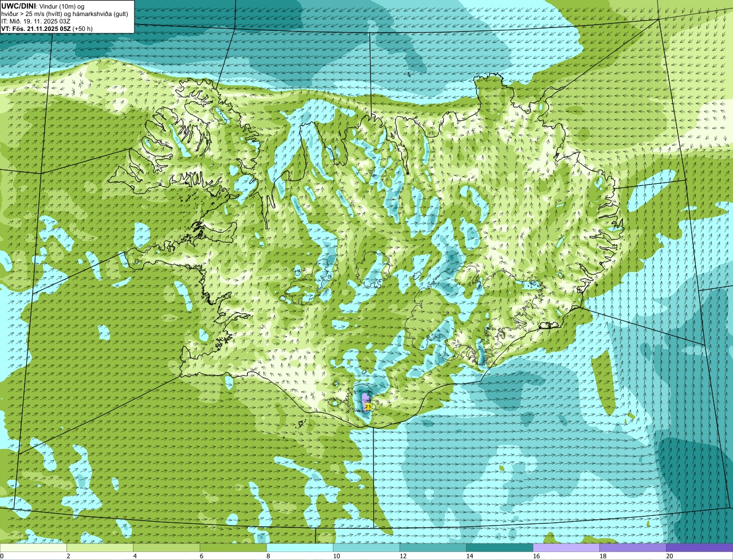Image resolution: width=733 pixels, height=560 pixels.
Task: Click the legend scale label "14"
Action: pos(470,556)
